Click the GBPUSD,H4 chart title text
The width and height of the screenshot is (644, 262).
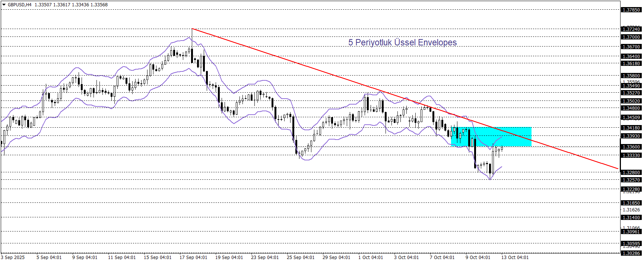19,5
